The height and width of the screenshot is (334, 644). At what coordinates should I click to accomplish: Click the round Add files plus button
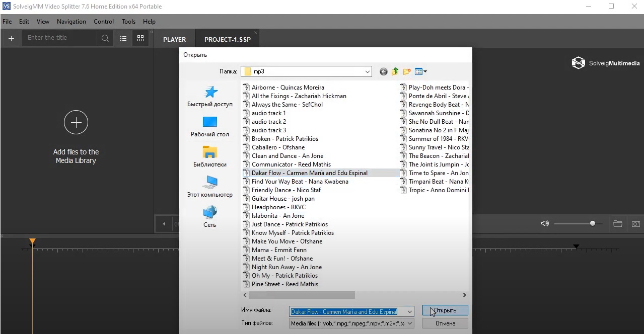(x=76, y=122)
